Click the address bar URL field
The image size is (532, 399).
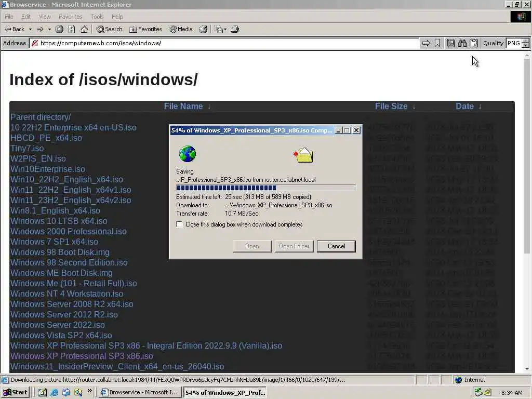coord(224,43)
